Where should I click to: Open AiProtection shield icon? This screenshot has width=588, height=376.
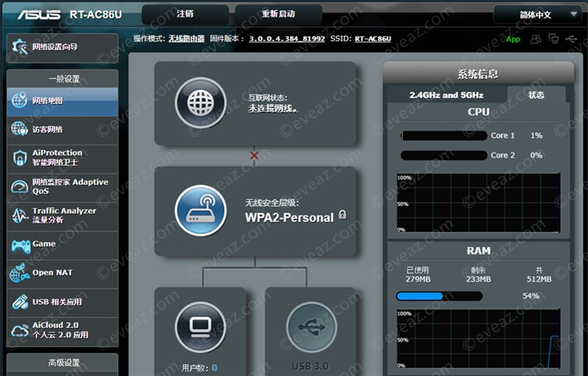pyautogui.click(x=20, y=158)
